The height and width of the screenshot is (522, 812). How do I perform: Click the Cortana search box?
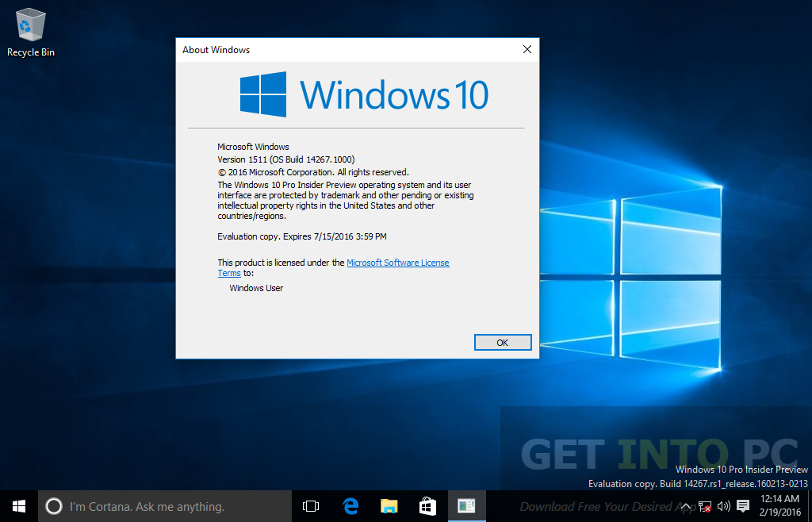pyautogui.click(x=165, y=506)
